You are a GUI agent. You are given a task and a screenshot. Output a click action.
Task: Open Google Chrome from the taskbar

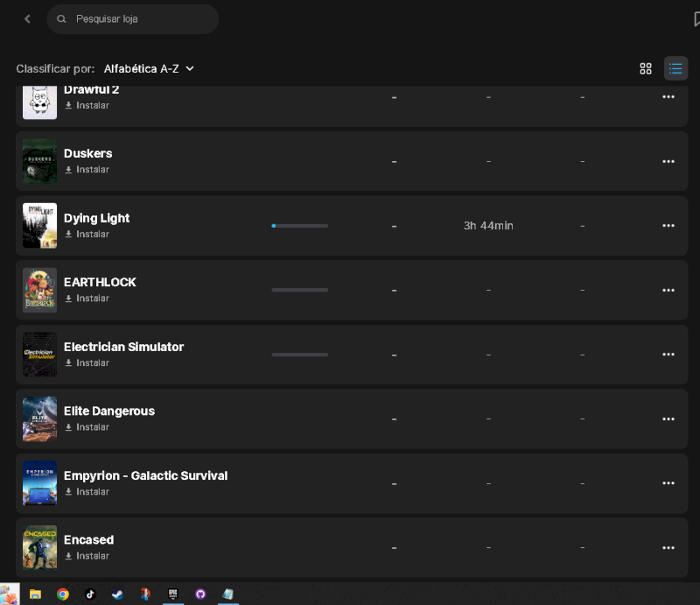(x=63, y=594)
